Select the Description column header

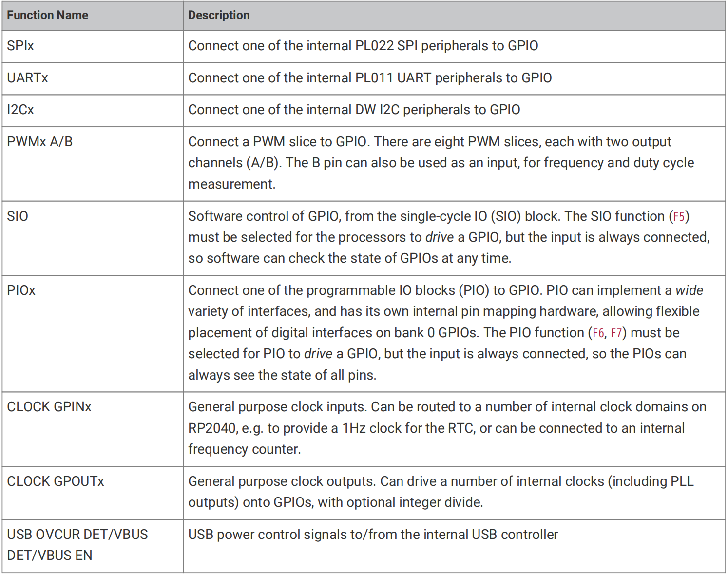click(x=454, y=16)
